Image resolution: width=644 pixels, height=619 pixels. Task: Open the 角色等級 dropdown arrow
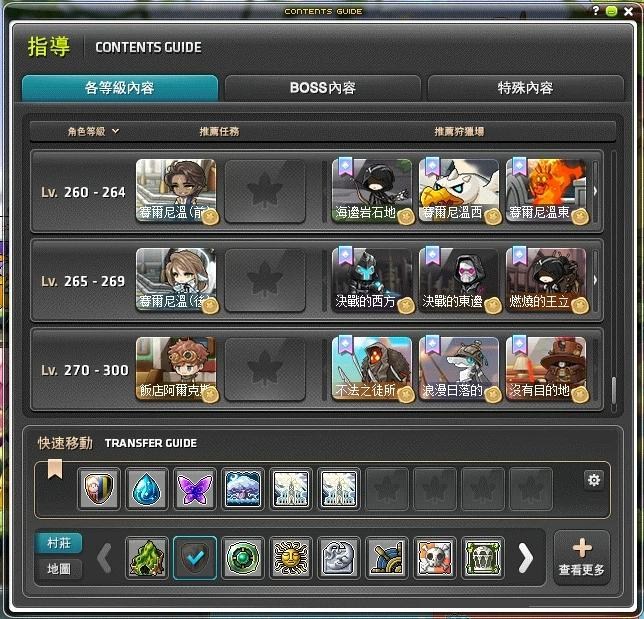(x=116, y=131)
